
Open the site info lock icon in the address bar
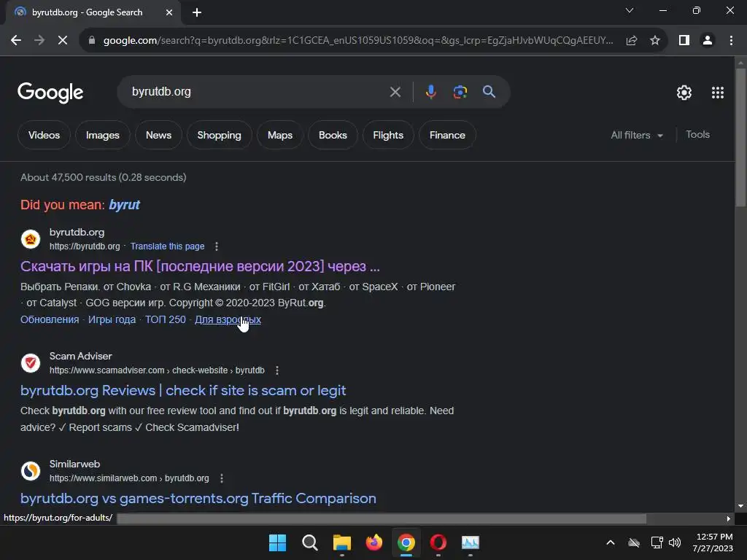pyautogui.click(x=92, y=41)
